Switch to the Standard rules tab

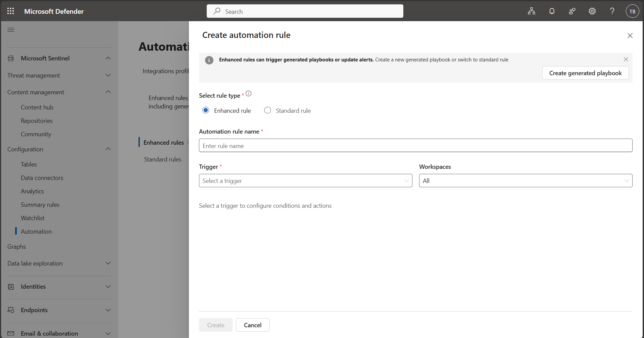163,159
